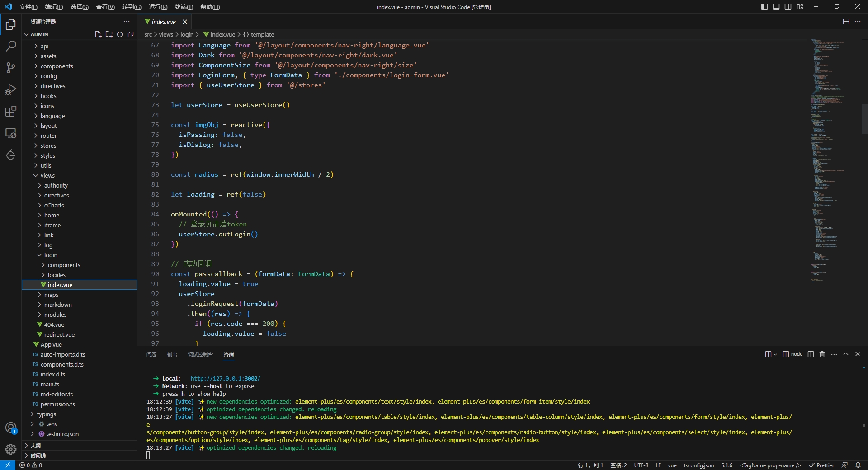Click New File icon in ADMIN header
The height and width of the screenshot is (470, 868).
[98, 34]
